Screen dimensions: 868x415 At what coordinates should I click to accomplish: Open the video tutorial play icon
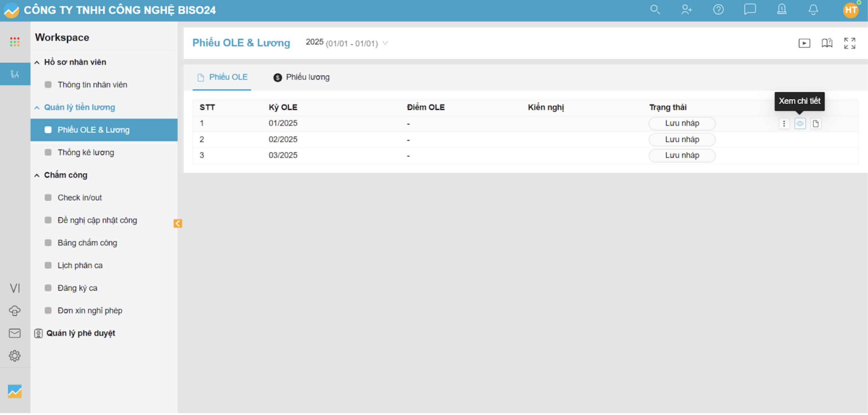804,44
